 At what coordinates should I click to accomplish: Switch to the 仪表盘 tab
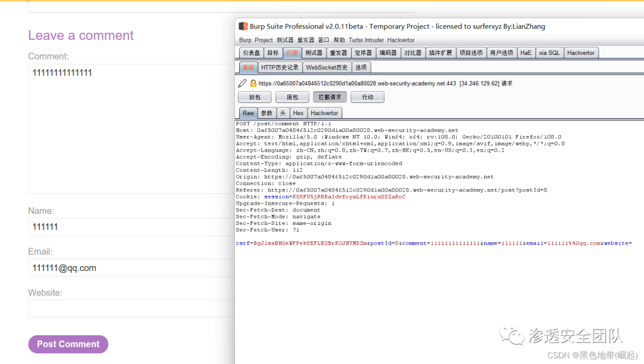(252, 53)
